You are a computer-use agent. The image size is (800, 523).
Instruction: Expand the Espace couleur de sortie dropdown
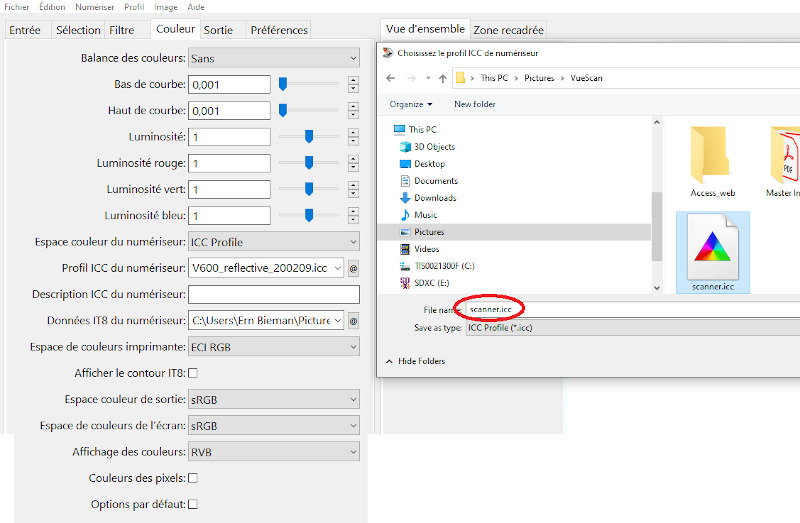click(x=273, y=400)
